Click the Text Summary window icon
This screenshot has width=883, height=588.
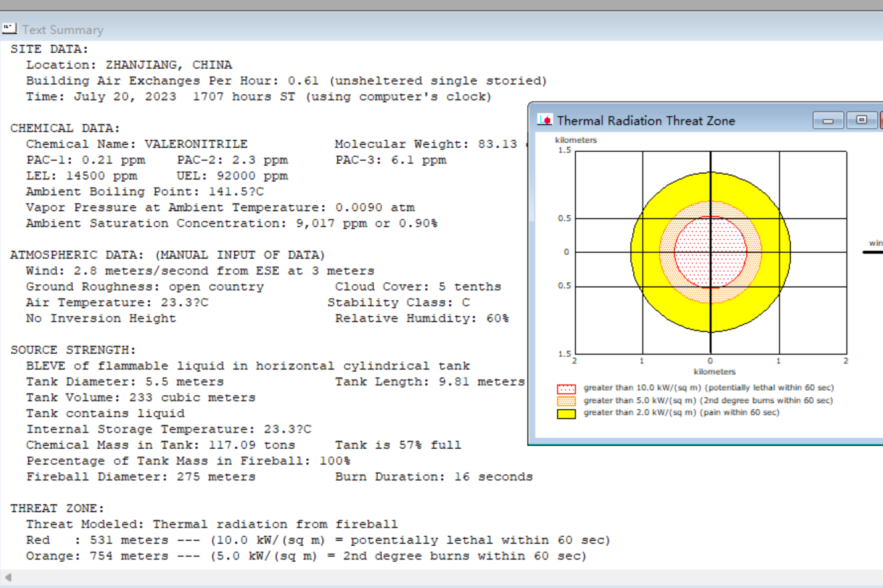tap(9, 28)
